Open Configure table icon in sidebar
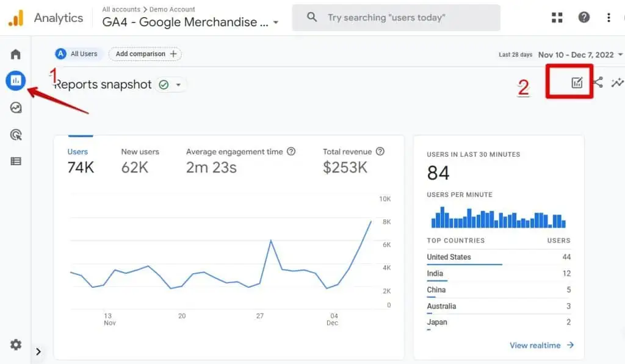 pyautogui.click(x=16, y=162)
